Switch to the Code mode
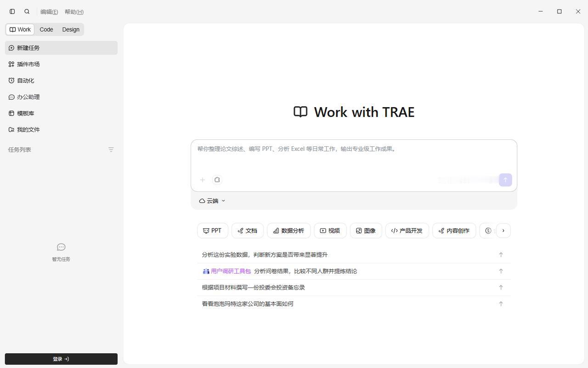The width and height of the screenshot is (588, 368). (46, 29)
